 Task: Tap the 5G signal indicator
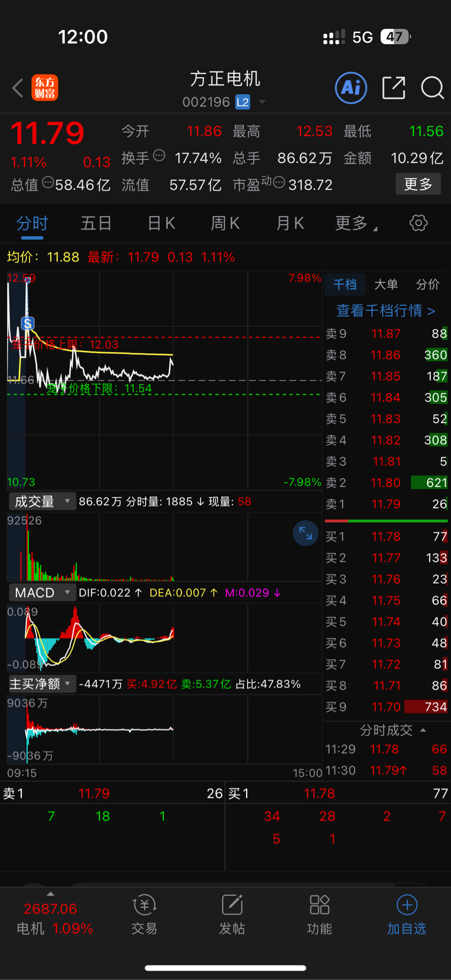coord(362,38)
